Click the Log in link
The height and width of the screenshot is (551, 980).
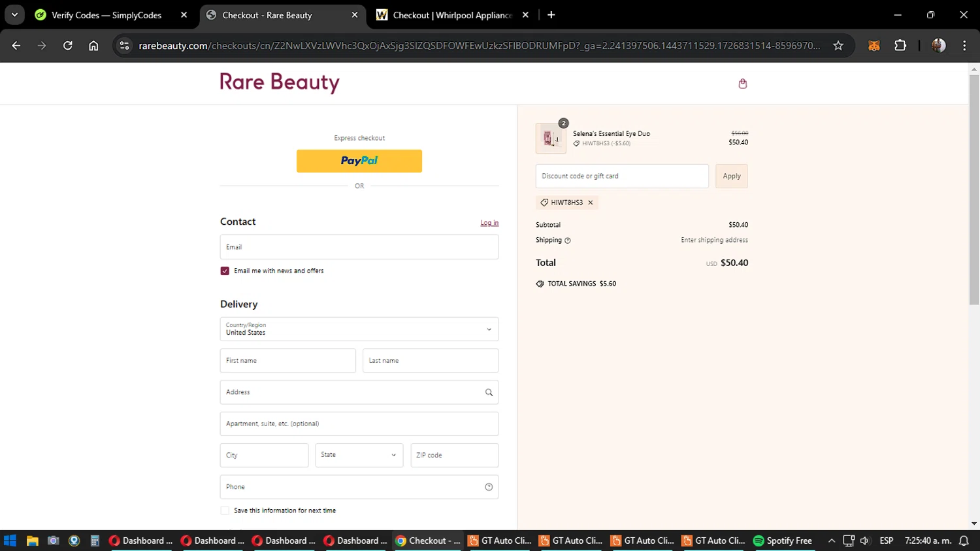pyautogui.click(x=489, y=223)
